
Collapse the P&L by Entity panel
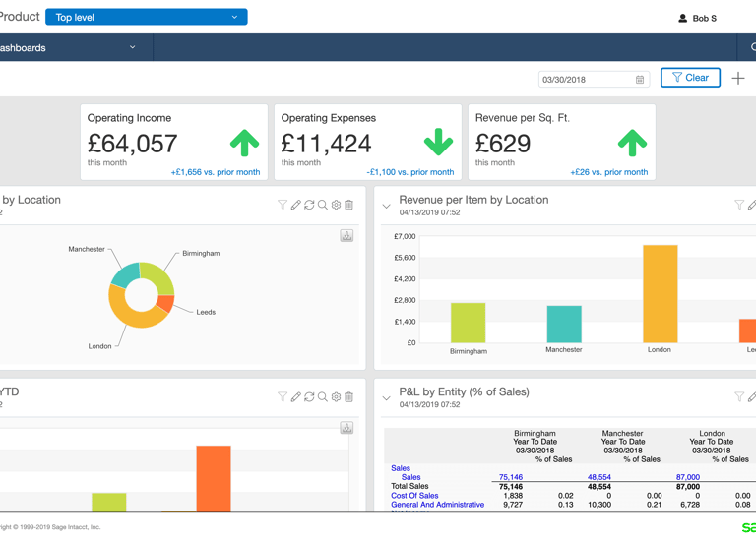pos(386,398)
